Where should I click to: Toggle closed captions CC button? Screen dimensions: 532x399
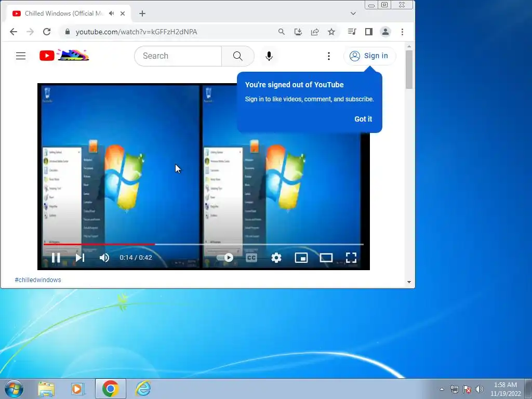[x=251, y=258]
